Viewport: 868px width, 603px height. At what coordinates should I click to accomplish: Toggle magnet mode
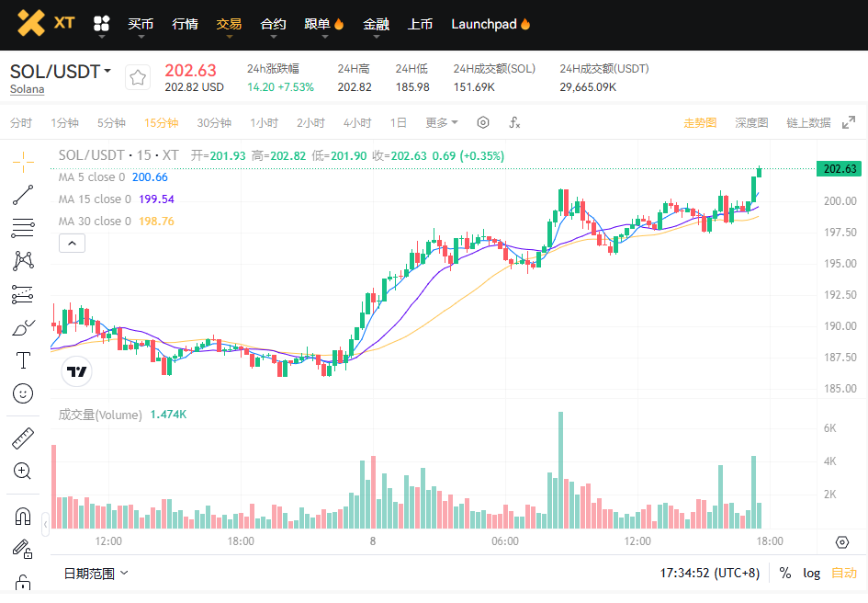(23, 516)
